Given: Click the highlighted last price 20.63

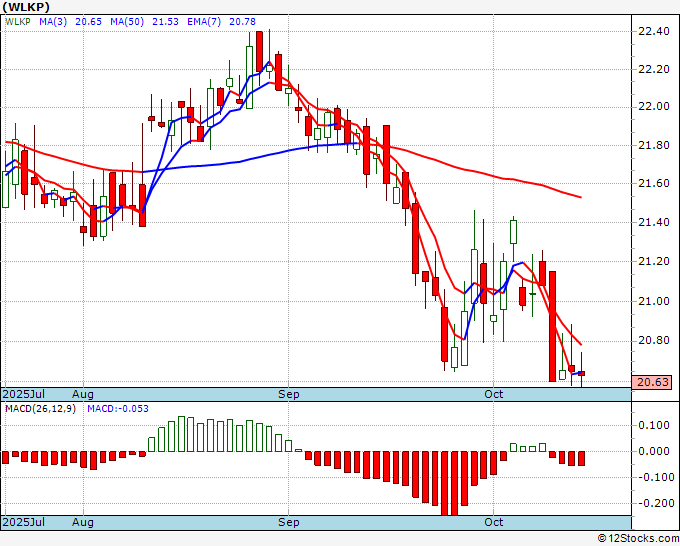Looking at the screenshot, I should click(652, 383).
